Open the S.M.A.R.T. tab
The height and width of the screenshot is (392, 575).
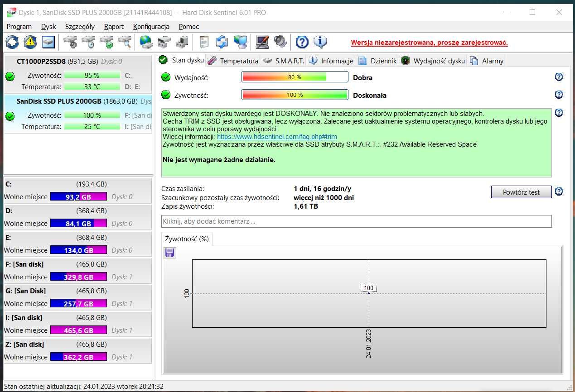[284, 61]
